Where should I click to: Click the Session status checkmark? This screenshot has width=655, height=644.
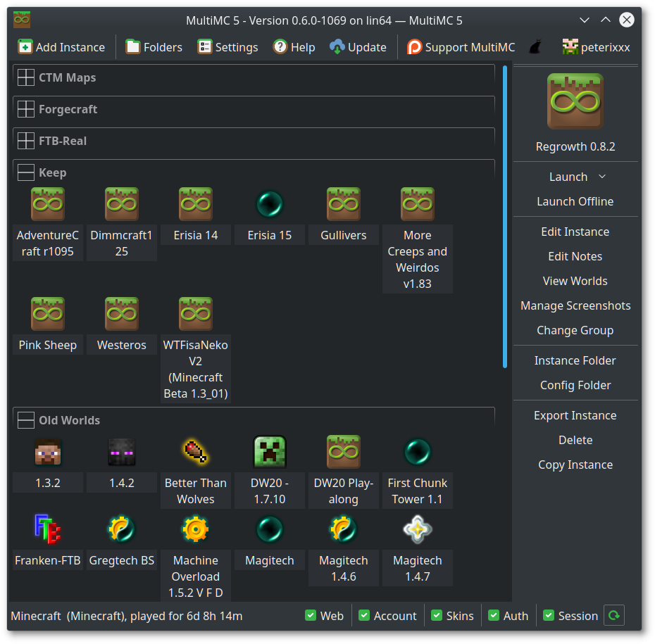(x=549, y=615)
